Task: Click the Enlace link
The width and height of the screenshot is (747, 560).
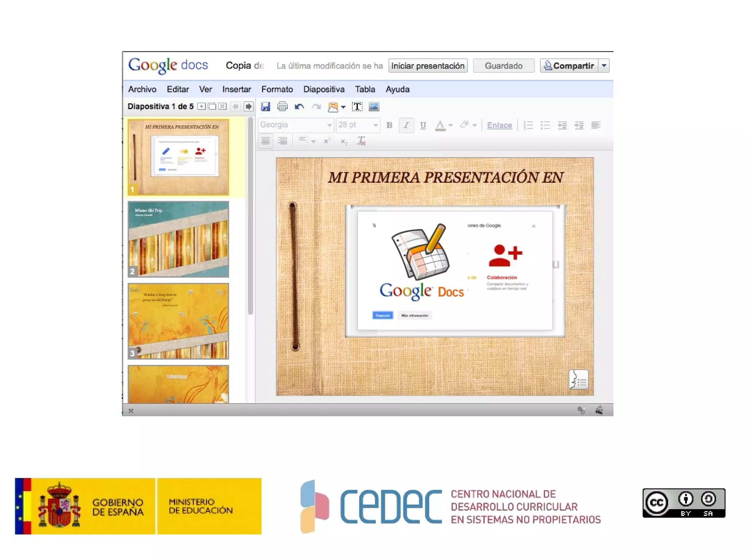Action: click(x=499, y=125)
